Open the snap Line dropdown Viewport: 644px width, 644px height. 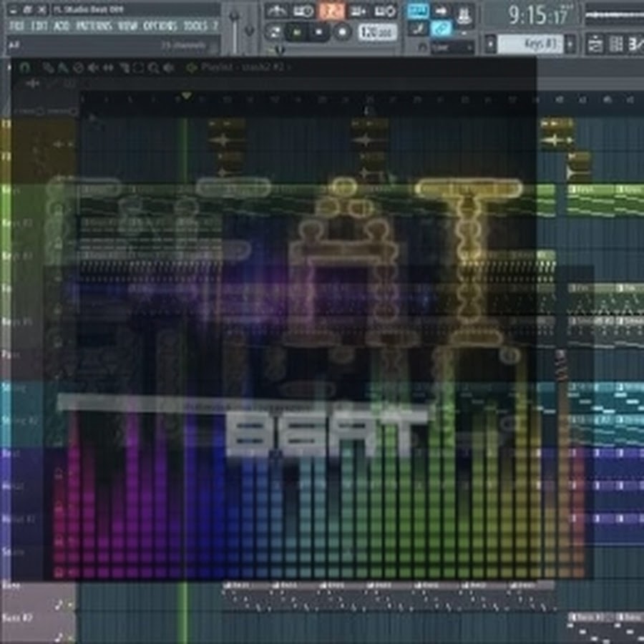pos(451,47)
